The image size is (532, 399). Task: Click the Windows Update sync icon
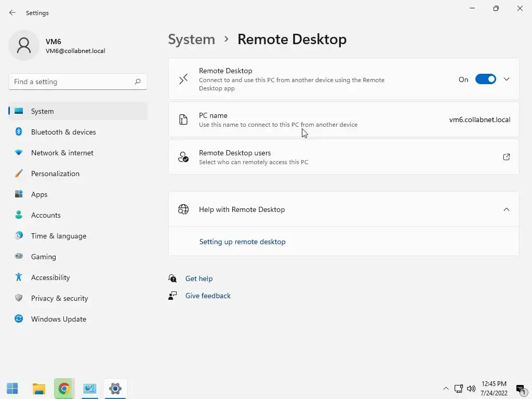(x=19, y=319)
